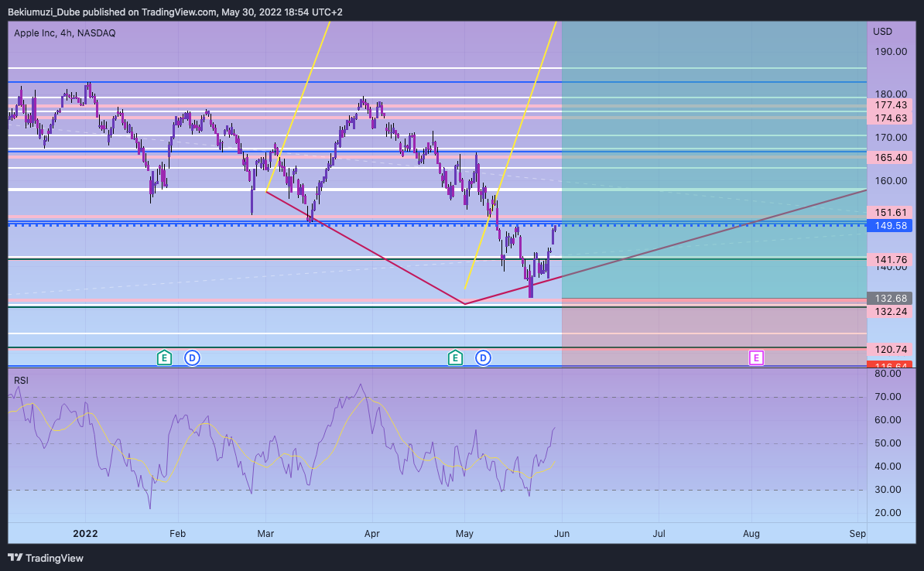Image resolution: width=924 pixels, height=571 pixels.
Task: Click the 70.00 RSI axis value
Action: (x=888, y=397)
